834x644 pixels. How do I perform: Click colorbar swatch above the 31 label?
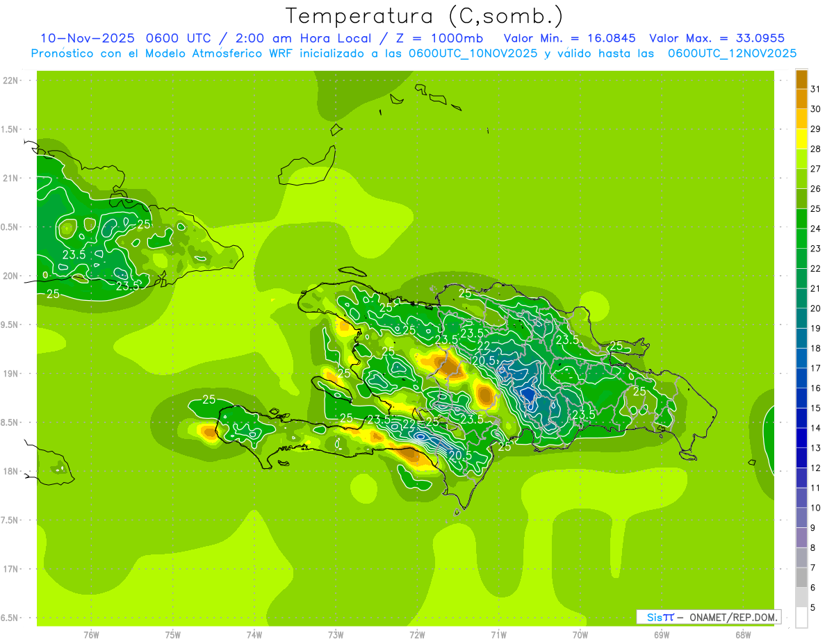tap(801, 79)
